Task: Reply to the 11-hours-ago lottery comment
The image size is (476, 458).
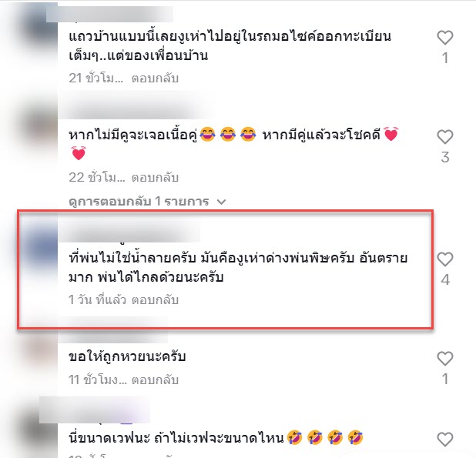Action: pos(155,379)
